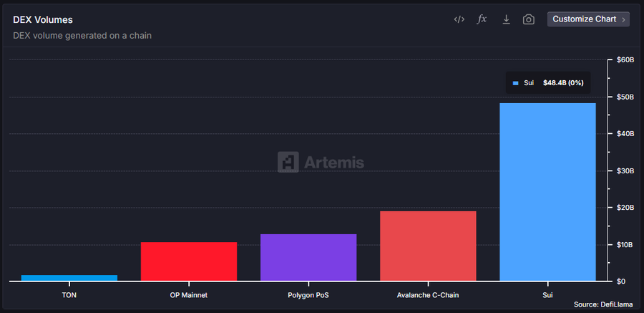Click the red OP Mainnet bar
Image resolution: width=644 pixels, height=313 pixels.
click(x=189, y=261)
